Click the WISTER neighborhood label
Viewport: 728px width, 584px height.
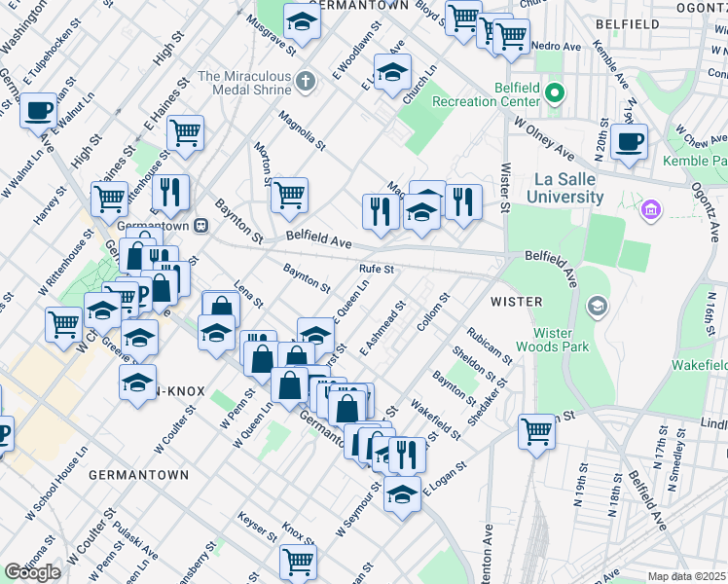[x=517, y=302]
